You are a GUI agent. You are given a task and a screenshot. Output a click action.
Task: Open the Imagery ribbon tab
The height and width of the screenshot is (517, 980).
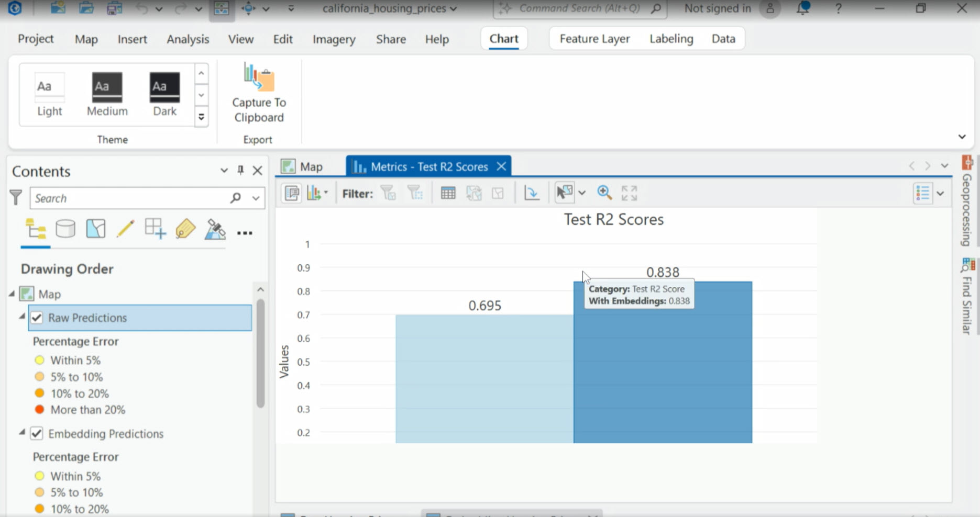pos(334,39)
